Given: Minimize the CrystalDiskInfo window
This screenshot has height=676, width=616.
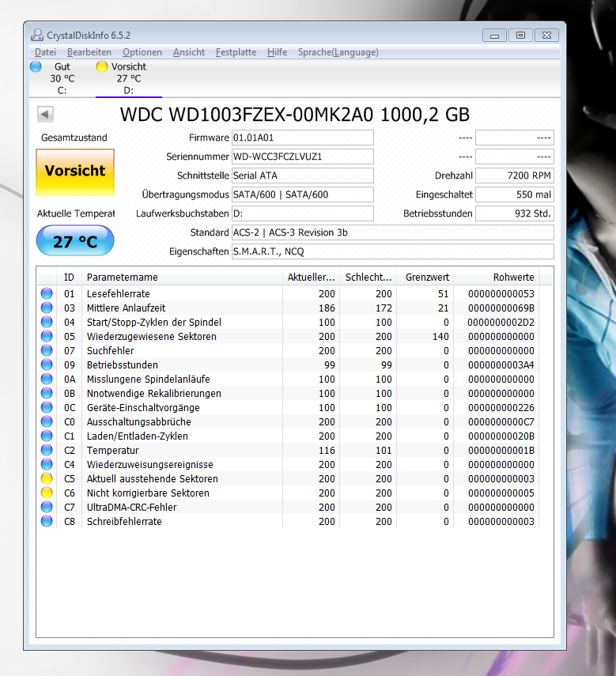Looking at the screenshot, I should 494,36.
